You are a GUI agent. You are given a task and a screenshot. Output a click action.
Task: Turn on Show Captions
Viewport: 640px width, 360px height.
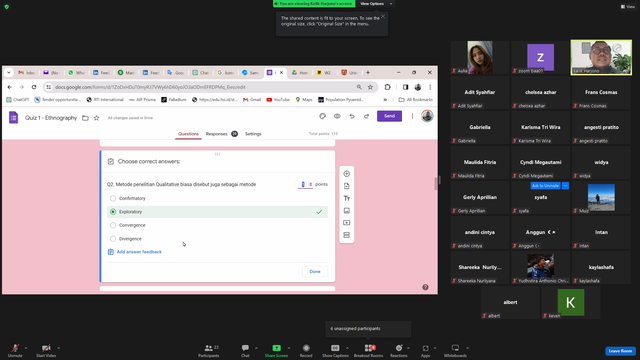click(x=335, y=350)
